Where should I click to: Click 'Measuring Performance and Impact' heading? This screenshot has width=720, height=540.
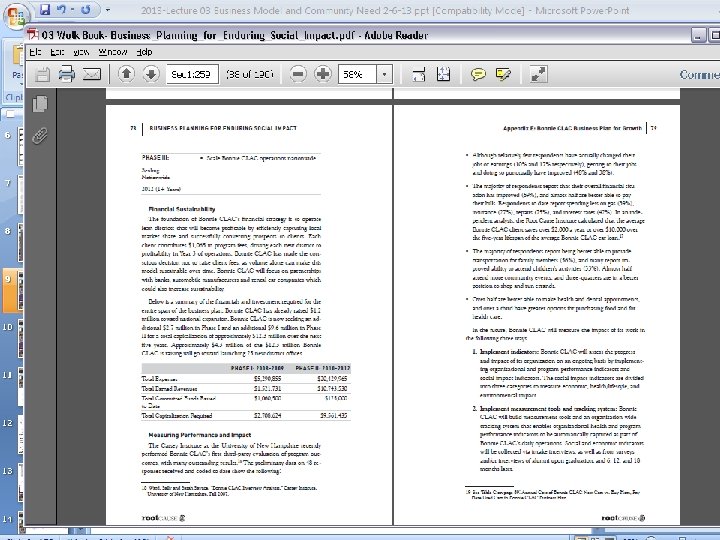(x=199, y=434)
